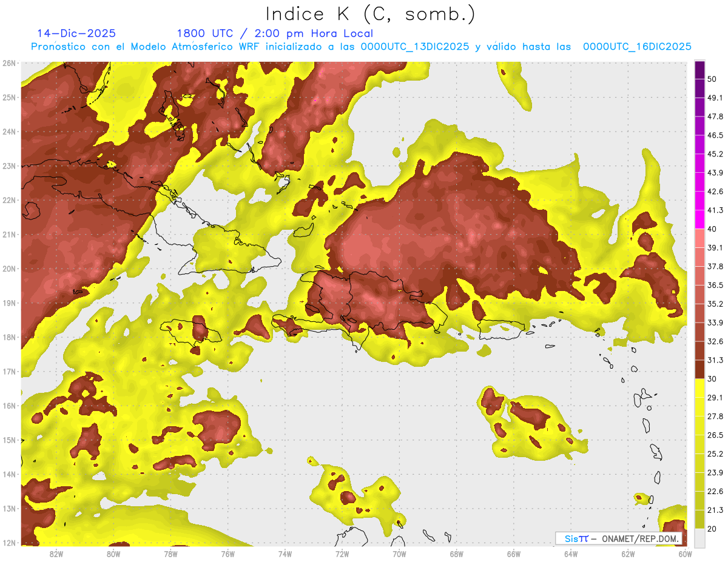Click the longitude label "80W"

[x=113, y=554]
